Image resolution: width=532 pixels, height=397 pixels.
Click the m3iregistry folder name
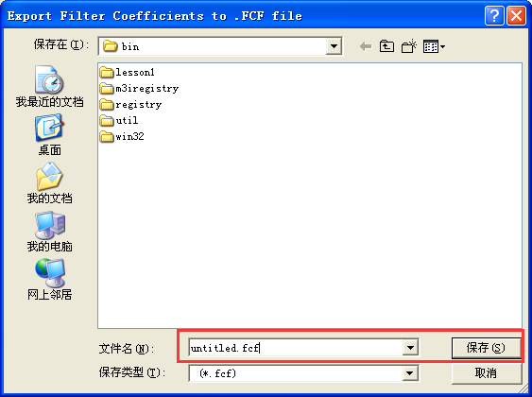(x=146, y=89)
